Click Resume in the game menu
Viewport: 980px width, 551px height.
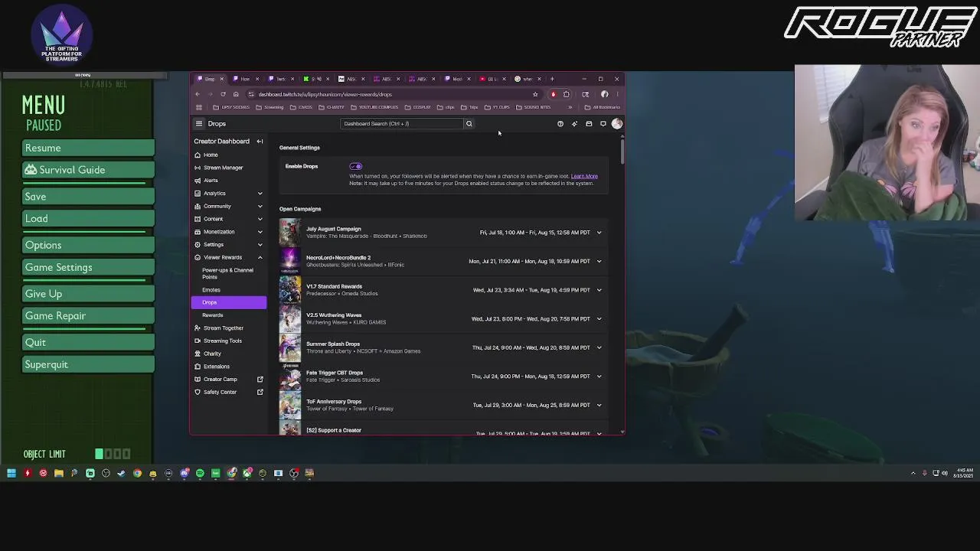[88, 148]
